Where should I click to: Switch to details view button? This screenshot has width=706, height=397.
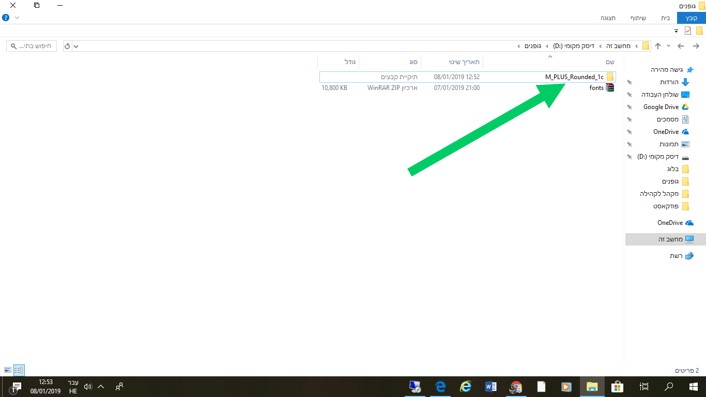18,370
